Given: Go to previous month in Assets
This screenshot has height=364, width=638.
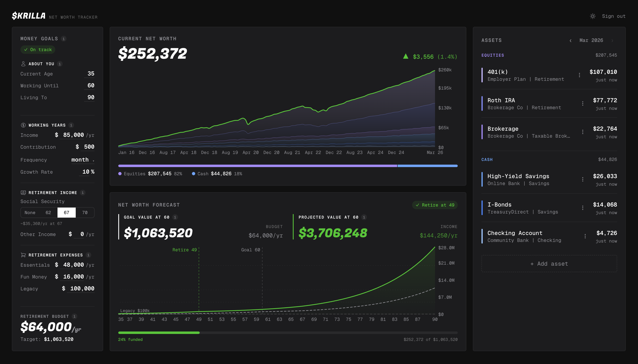Looking at the screenshot, I should pos(570,40).
